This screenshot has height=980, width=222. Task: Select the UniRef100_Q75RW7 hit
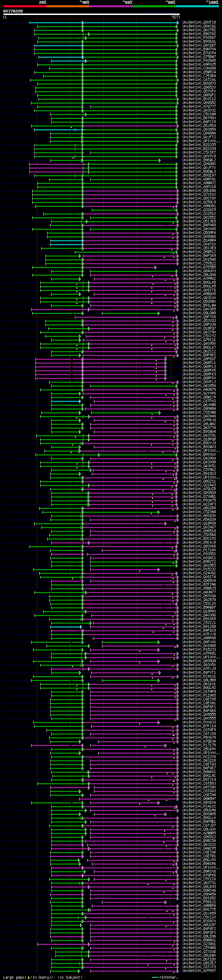click(199, 57)
